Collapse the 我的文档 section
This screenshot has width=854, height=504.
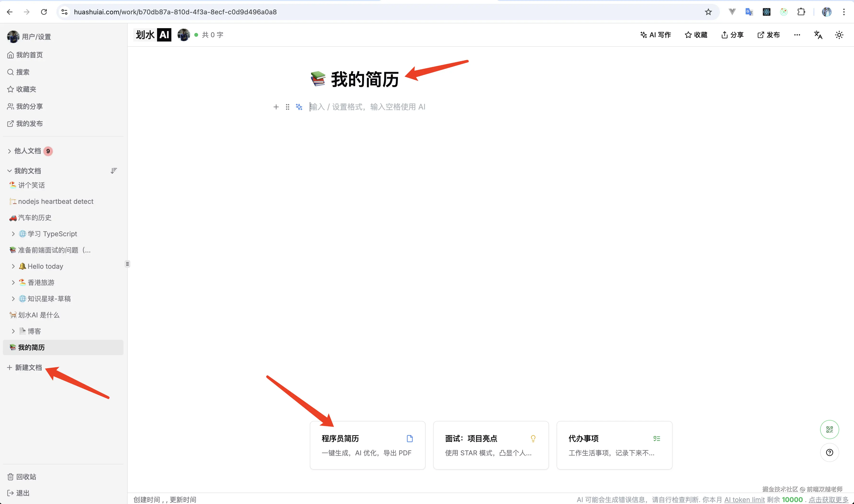(9, 170)
